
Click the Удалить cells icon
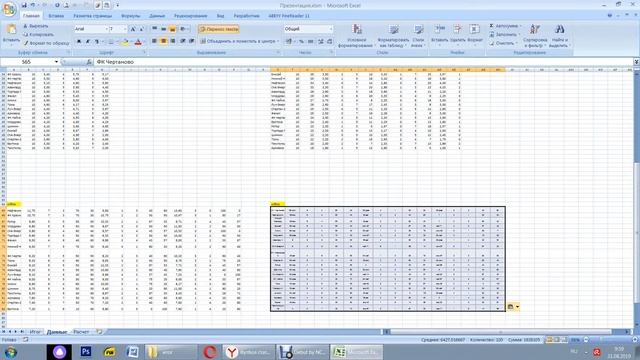458,29
